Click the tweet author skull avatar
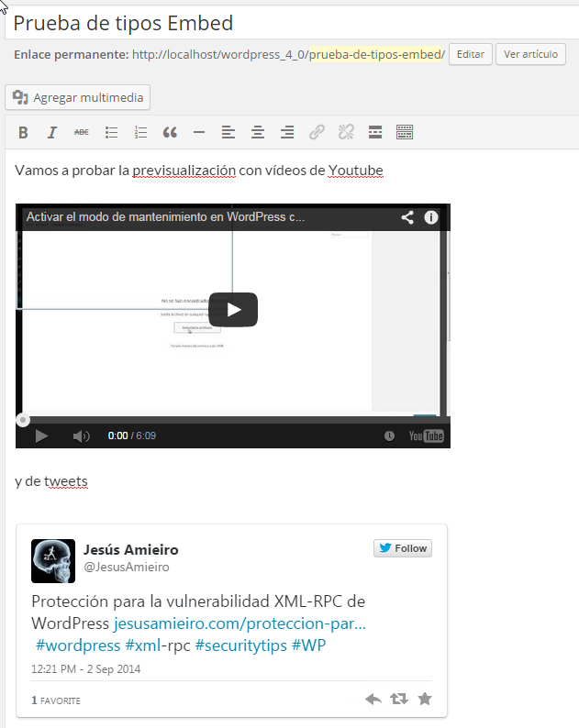Image resolution: width=579 pixels, height=728 pixels. tap(53, 561)
